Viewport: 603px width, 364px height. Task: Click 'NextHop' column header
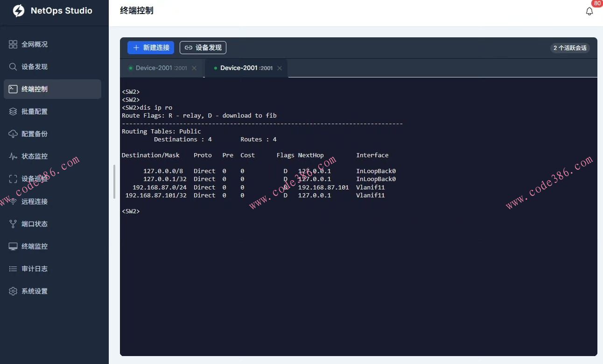[x=311, y=155]
